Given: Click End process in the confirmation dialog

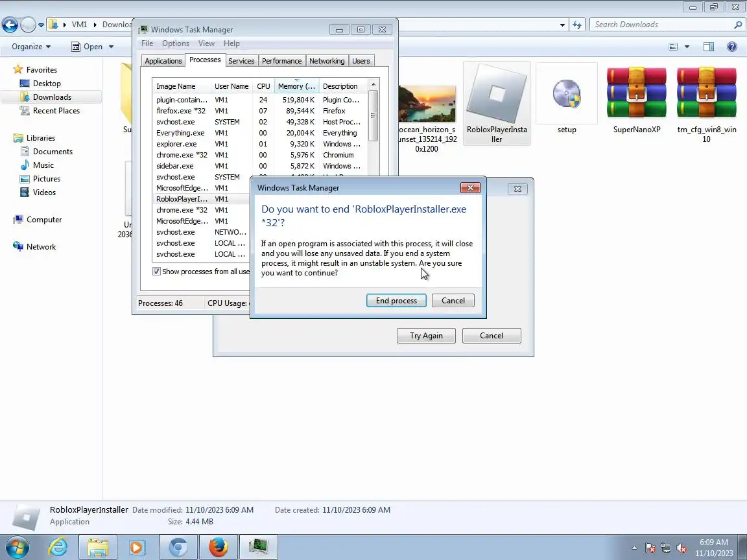Looking at the screenshot, I should [x=396, y=301].
